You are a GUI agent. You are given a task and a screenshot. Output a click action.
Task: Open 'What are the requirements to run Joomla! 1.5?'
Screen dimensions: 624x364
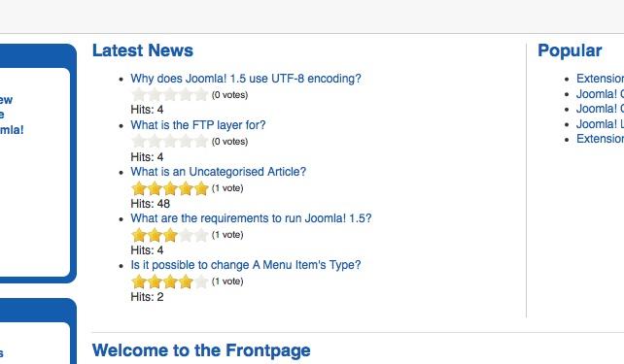click(251, 218)
